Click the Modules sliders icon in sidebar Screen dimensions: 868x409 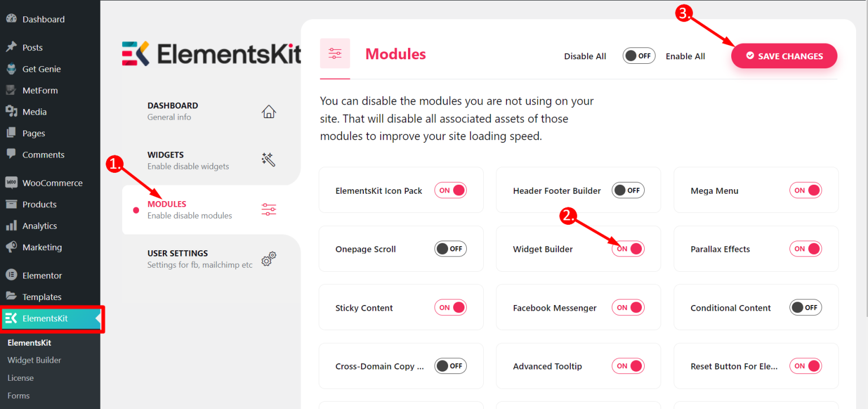pos(268,210)
